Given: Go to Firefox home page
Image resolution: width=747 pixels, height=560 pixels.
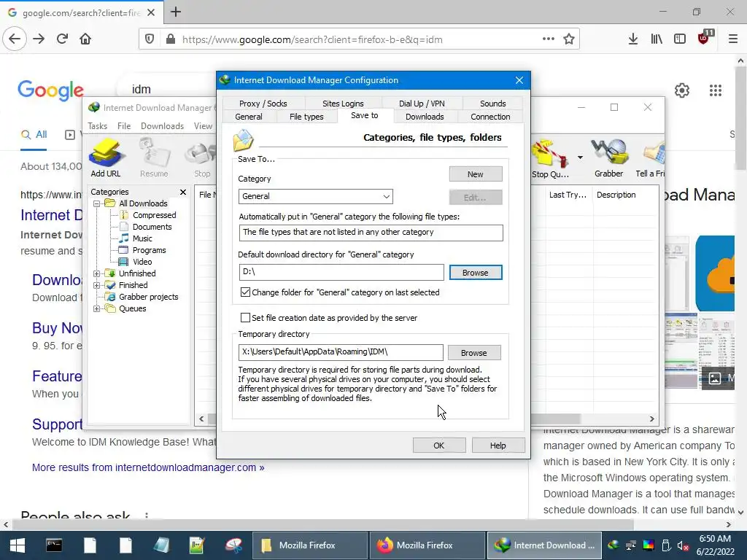Looking at the screenshot, I should tap(85, 39).
